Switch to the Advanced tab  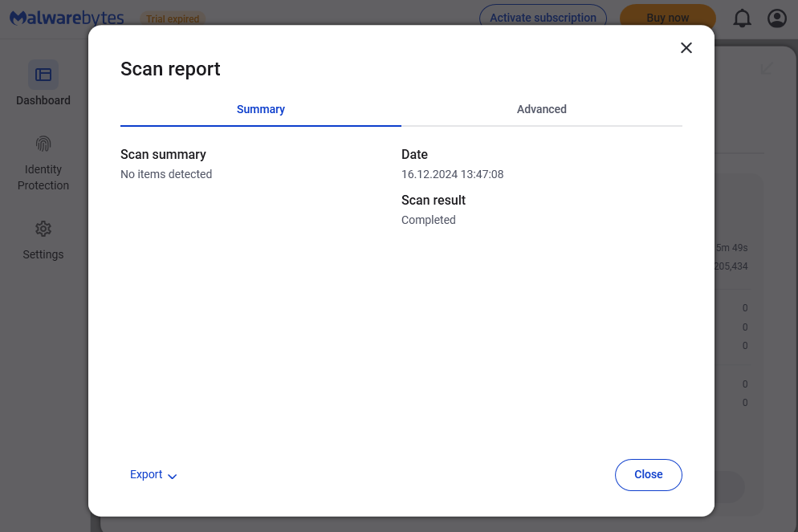(542, 109)
